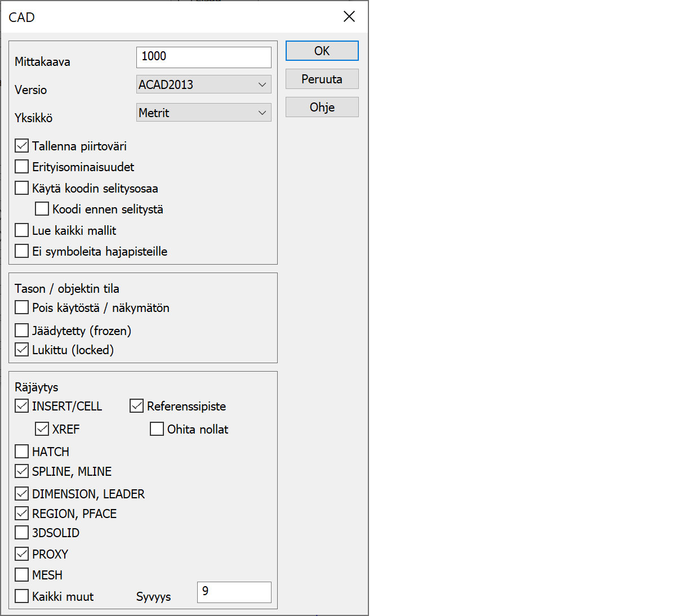Click the OK button
The height and width of the screenshot is (616, 676).
click(322, 51)
